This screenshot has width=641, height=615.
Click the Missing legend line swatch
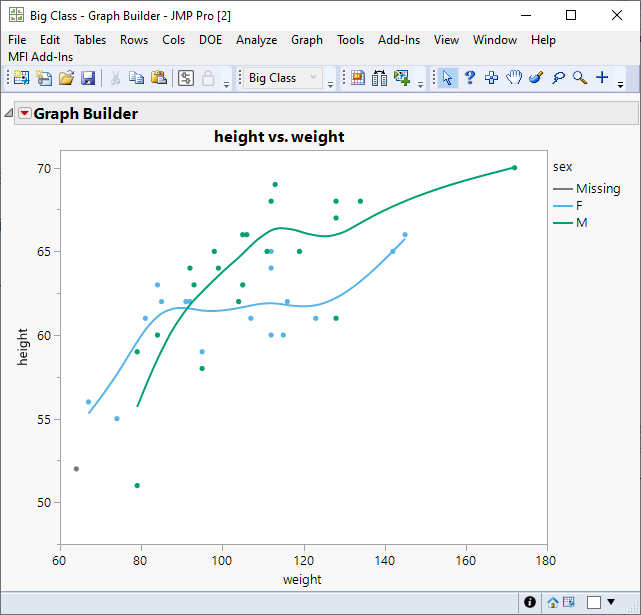pyautogui.click(x=563, y=189)
